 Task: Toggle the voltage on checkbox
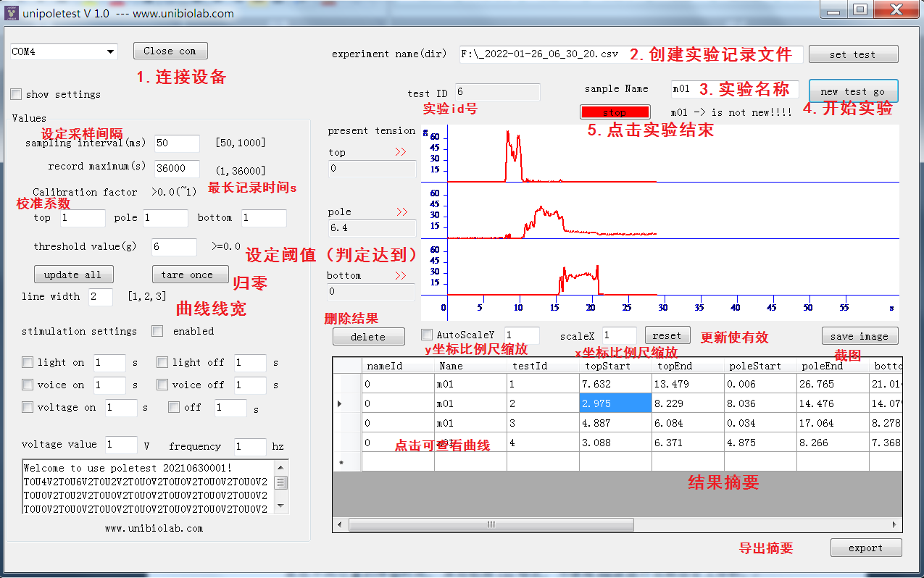pos(28,407)
